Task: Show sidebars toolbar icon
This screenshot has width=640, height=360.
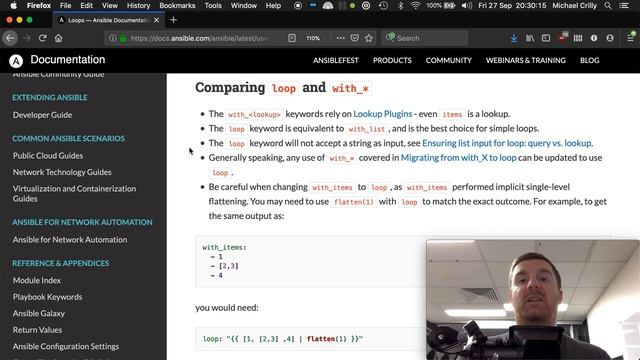Action: [x=546, y=38]
